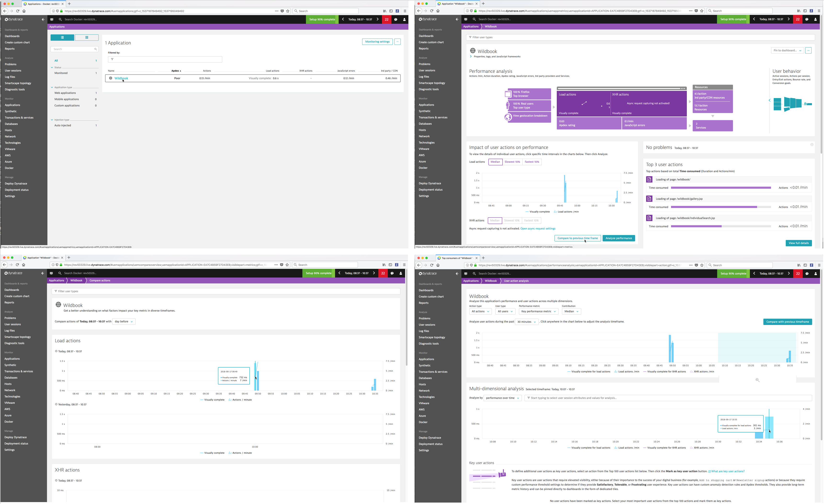Open the more options ellipsis next to Monitoring settings
Viewport: 824px width, 504px height.
(x=397, y=42)
